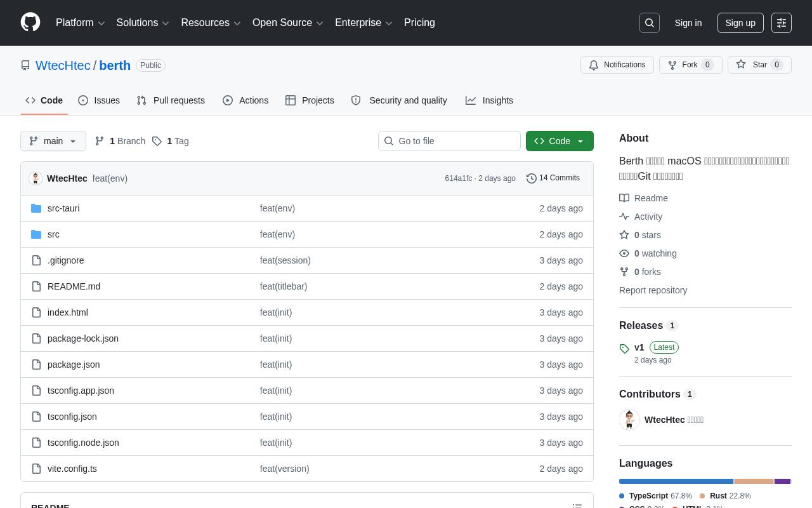
Task: Click the star icon beside 0 stars
Action: click(624, 235)
